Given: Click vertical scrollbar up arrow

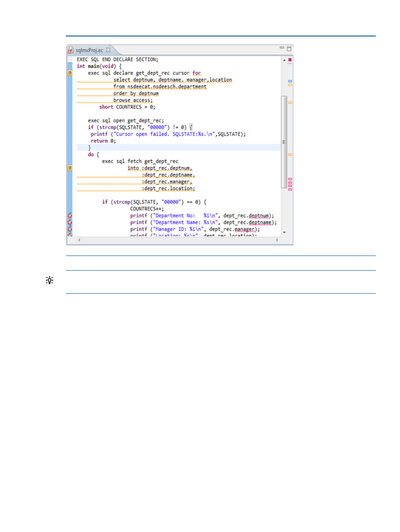Looking at the screenshot, I should tap(284, 60).
